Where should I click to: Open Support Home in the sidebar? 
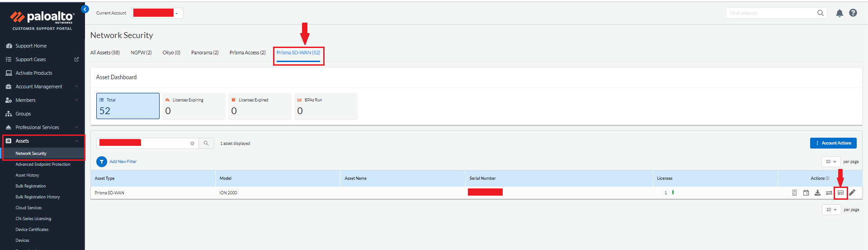31,46
